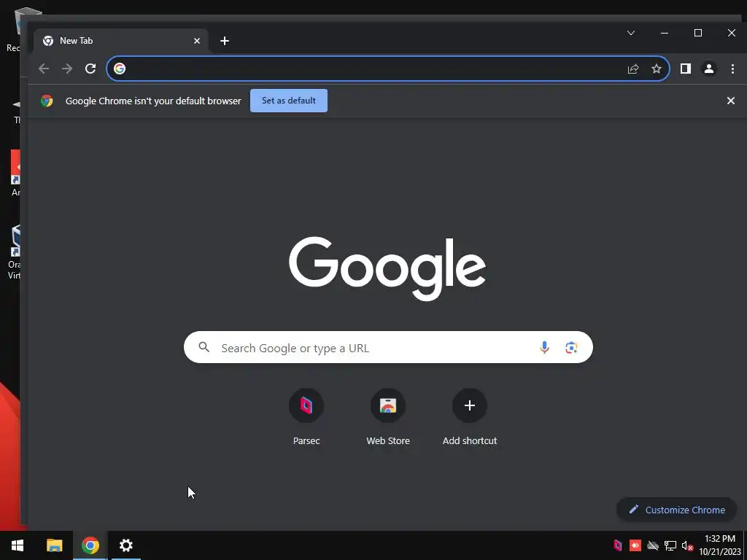The image size is (747, 560).
Task: Open a new tab with plus button
Action: pyautogui.click(x=225, y=41)
